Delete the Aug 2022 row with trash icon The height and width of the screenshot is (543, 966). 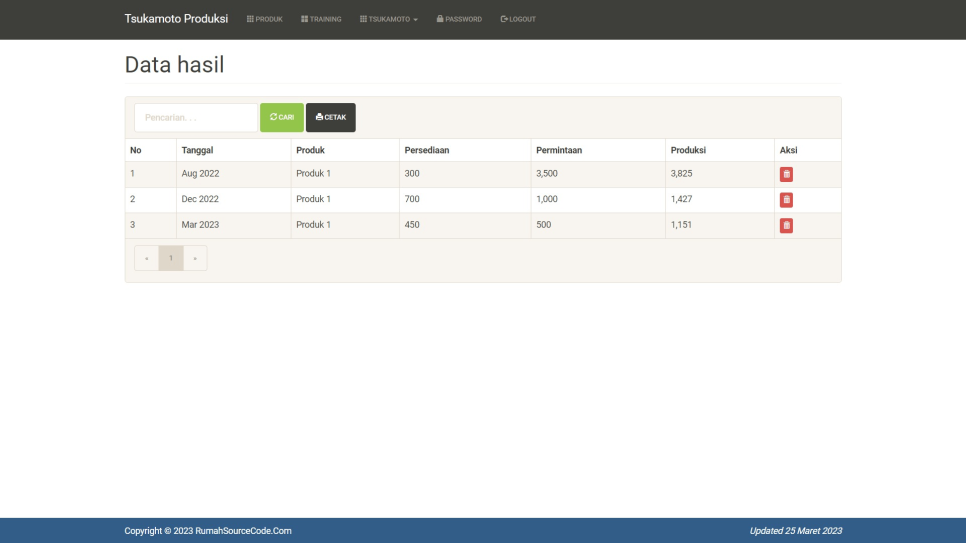[x=786, y=174]
